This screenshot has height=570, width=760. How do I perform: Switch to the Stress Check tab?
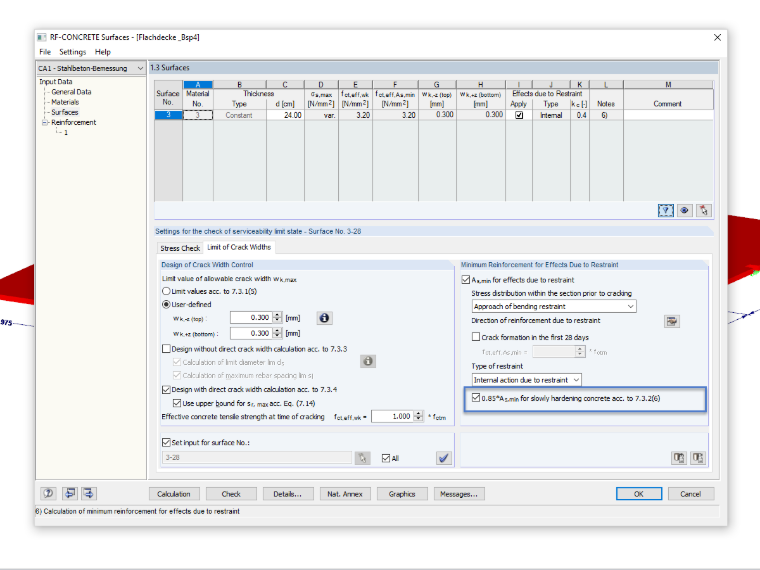click(180, 248)
